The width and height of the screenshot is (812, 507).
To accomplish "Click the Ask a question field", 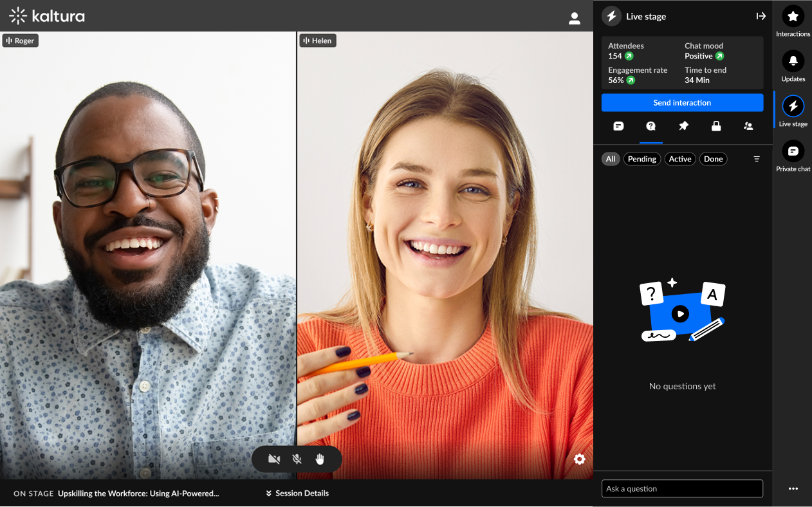I will pyautogui.click(x=682, y=488).
